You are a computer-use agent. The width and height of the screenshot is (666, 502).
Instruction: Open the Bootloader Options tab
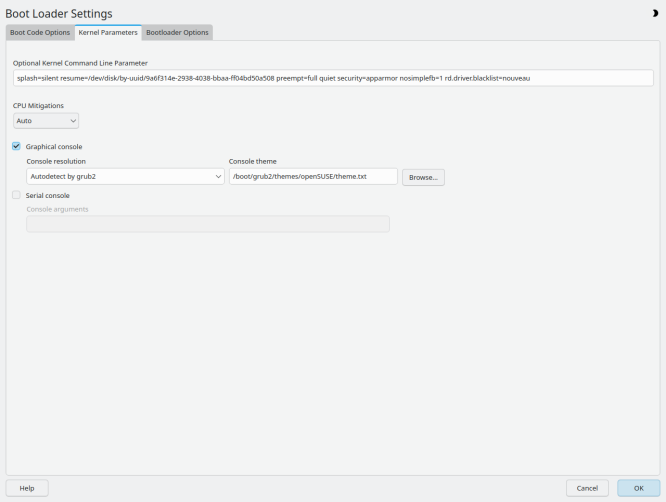pos(177,32)
